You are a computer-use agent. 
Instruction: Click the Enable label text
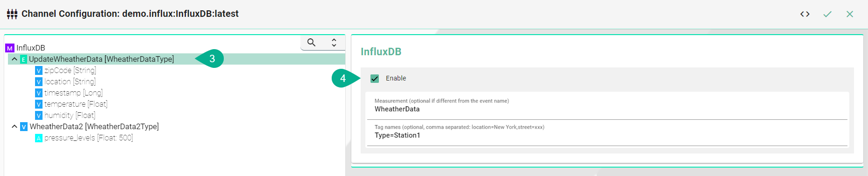396,78
